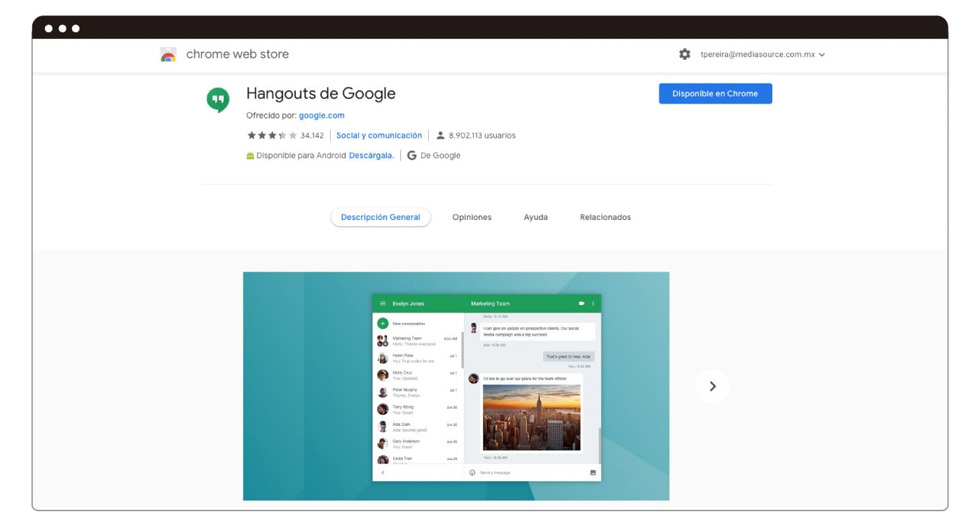This screenshot has height=526, width=980.
Task: Click the Chrome Web Store rainbow logo
Action: point(168,54)
